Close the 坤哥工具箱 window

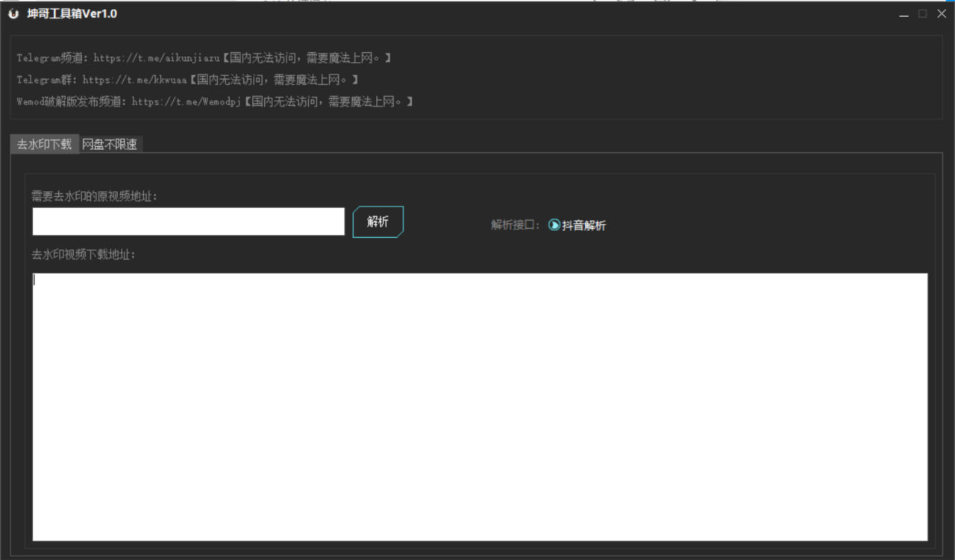pyautogui.click(x=942, y=13)
